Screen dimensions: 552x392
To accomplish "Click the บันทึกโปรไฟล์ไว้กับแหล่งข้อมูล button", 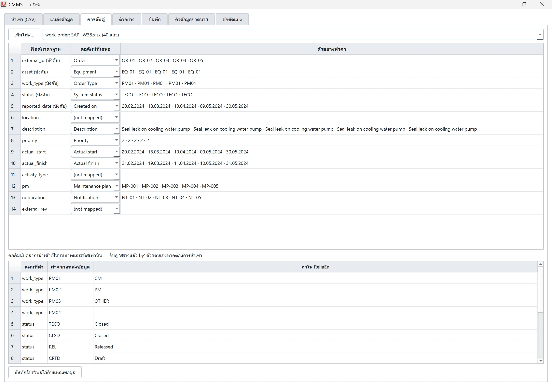I will 45,372.
